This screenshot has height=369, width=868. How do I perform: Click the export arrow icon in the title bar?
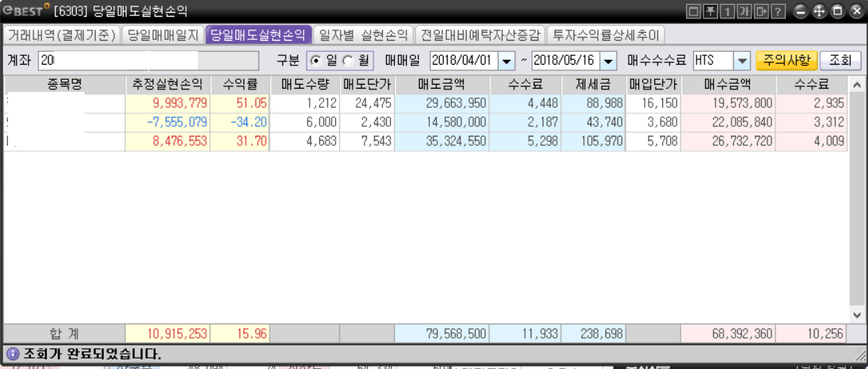[762, 10]
